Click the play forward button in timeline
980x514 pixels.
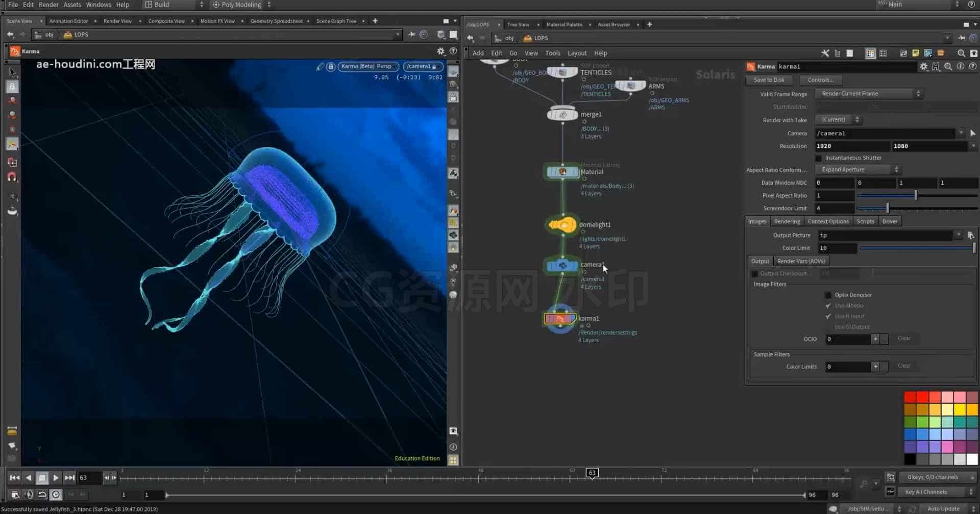(x=56, y=478)
